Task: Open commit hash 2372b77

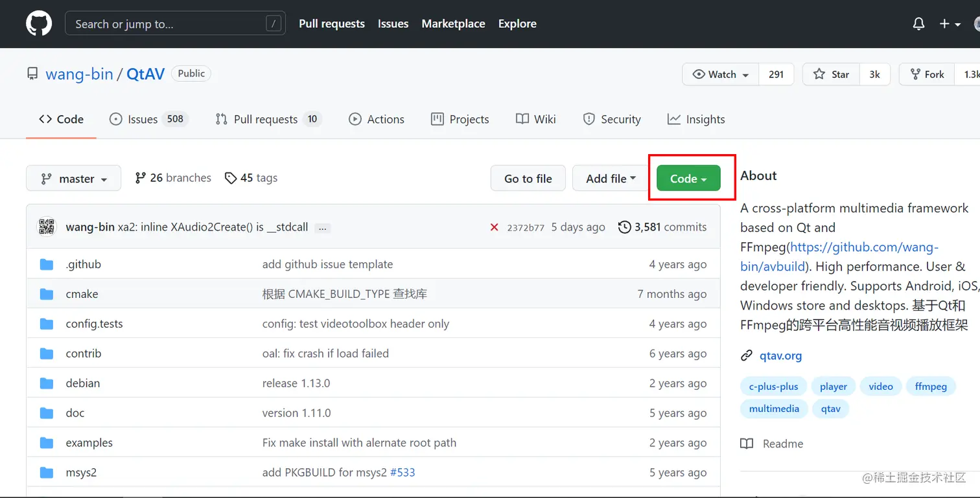Action: tap(526, 227)
